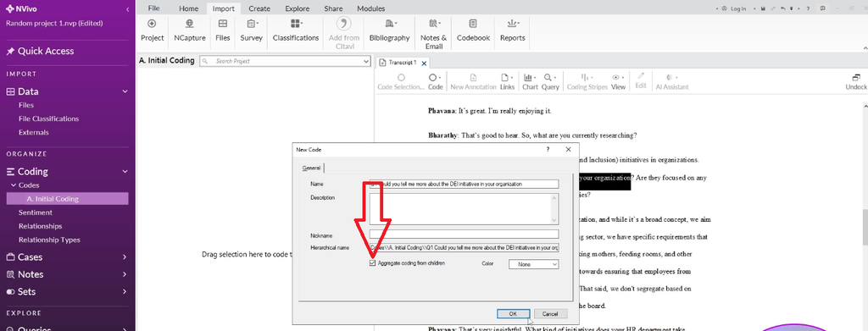Expand the Cases section

(125, 257)
